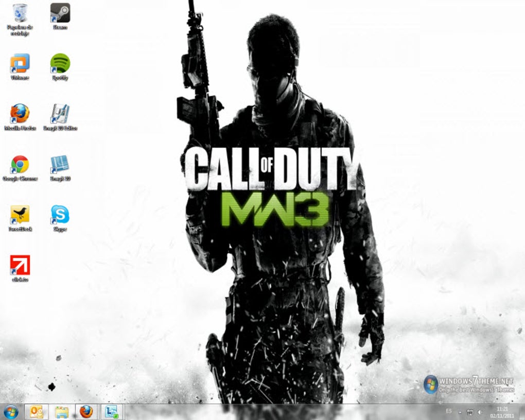Open the volume control in tray

click(480, 412)
